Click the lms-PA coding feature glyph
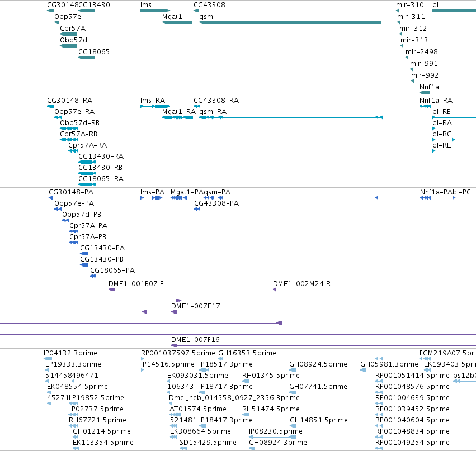Screen dimensions: 476x451 [152, 198]
